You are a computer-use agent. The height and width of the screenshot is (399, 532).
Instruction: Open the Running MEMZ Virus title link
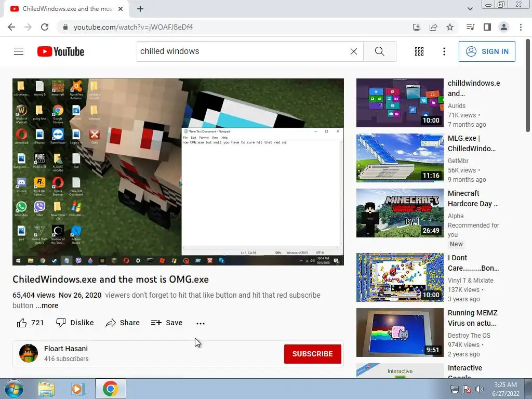click(473, 318)
